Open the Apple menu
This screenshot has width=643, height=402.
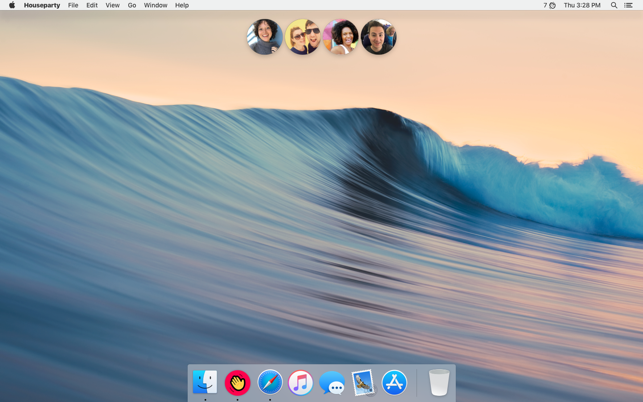pos(12,5)
